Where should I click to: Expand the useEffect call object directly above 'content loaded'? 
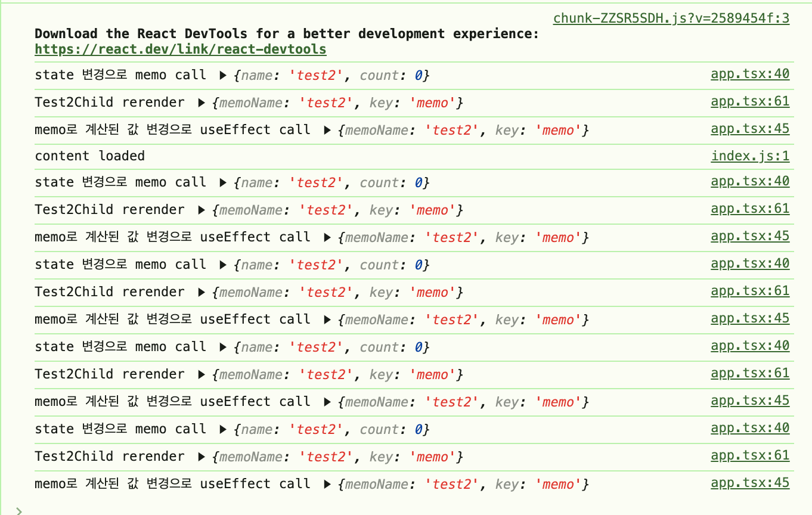tap(327, 131)
